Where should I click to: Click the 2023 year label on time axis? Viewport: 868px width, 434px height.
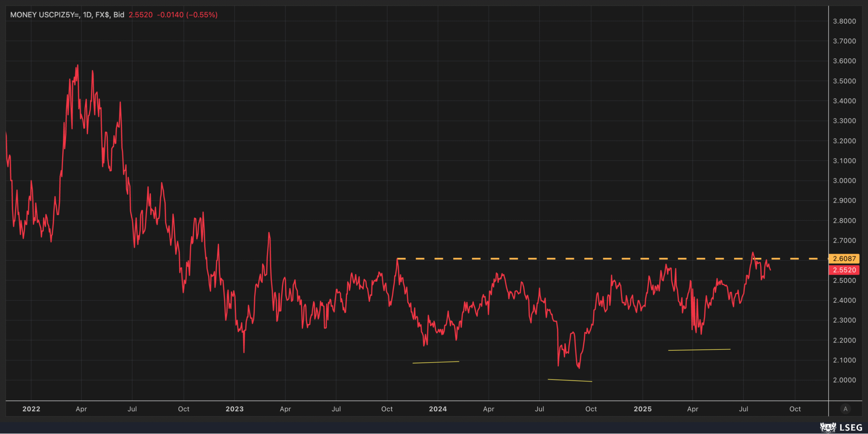pos(235,409)
